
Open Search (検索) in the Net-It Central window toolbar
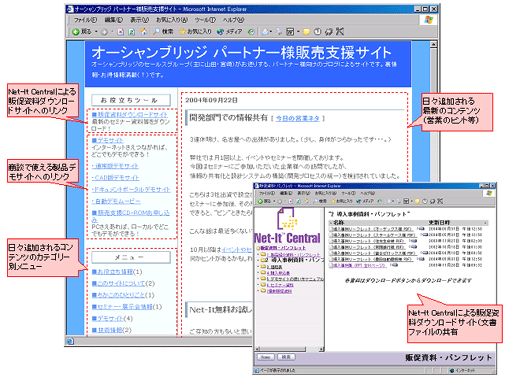320,201
